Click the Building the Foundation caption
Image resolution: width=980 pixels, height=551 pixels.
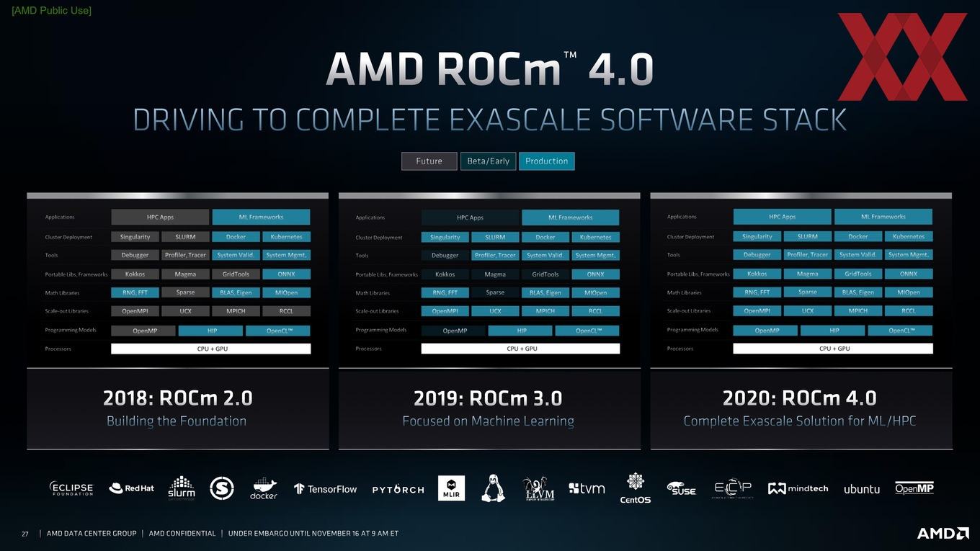[177, 421]
